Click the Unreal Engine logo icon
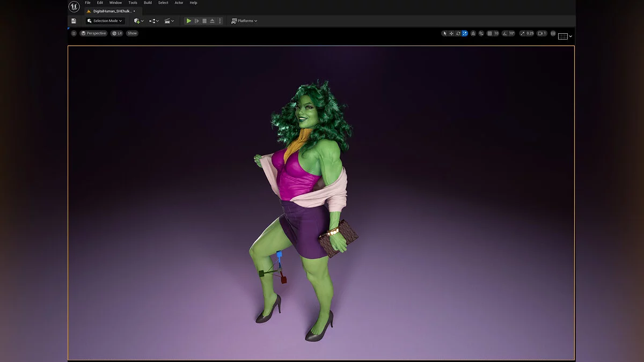The width and height of the screenshot is (644, 362). (x=74, y=6)
